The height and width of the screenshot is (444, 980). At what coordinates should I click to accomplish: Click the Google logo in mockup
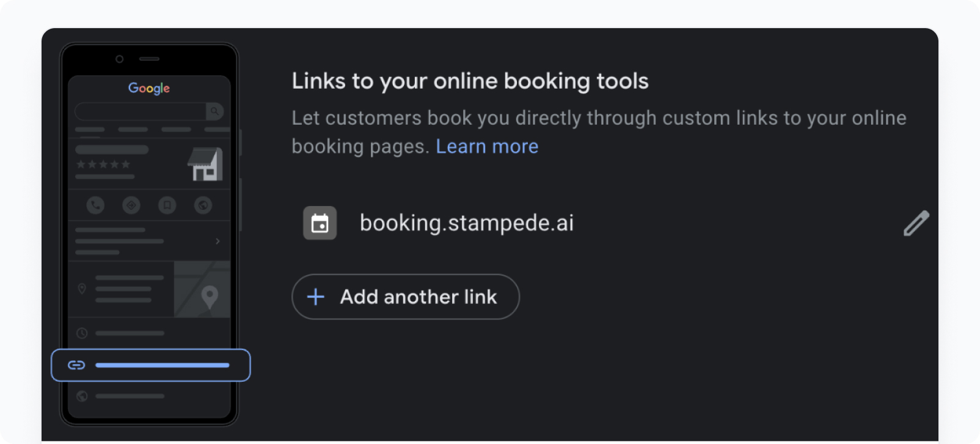(x=149, y=89)
